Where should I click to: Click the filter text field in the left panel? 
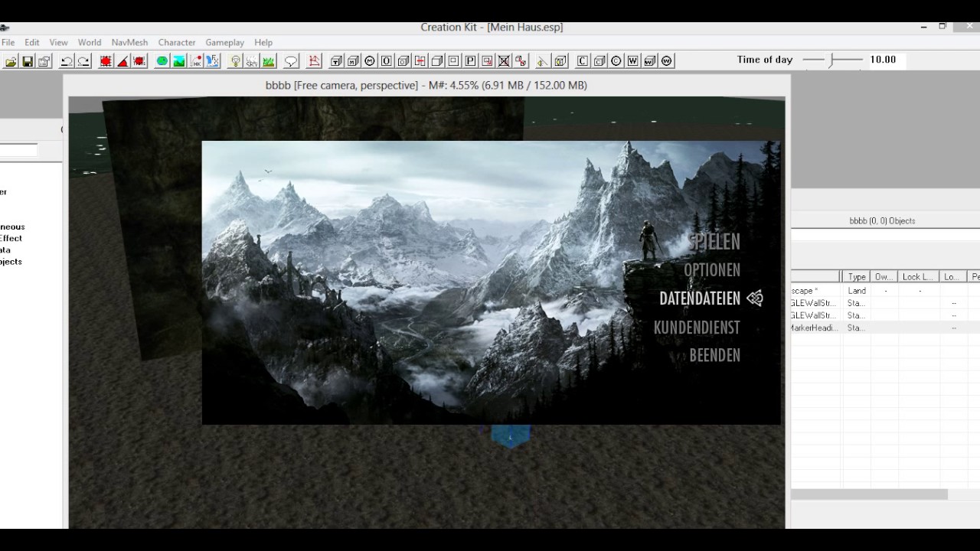click(18, 151)
